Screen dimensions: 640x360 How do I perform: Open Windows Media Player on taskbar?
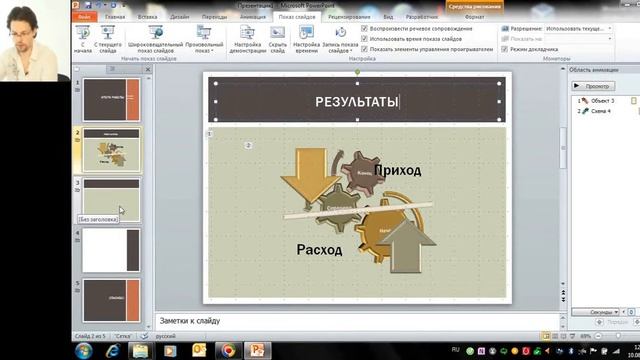[x=170, y=351]
